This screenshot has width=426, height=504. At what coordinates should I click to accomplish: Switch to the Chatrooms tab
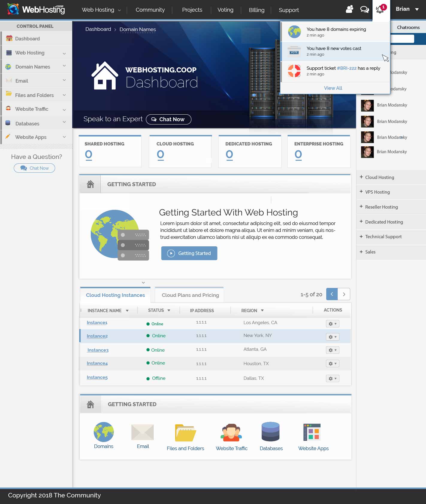[x=408, y=27]
